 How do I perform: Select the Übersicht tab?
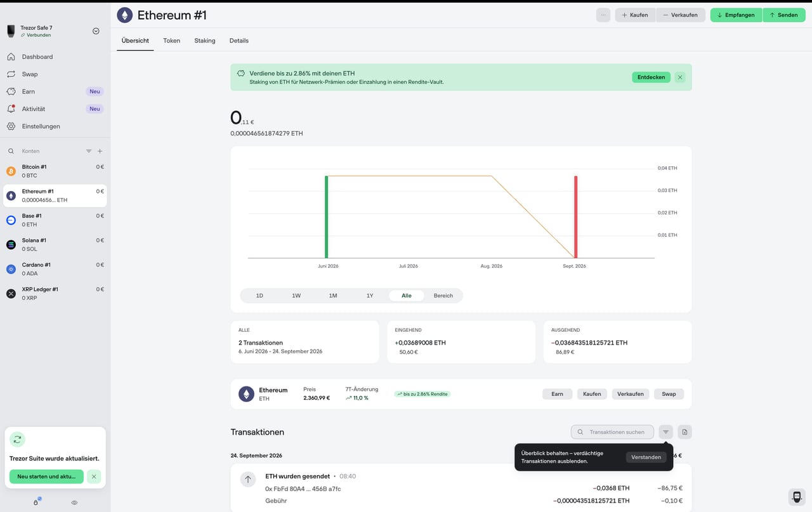point(135,41)
